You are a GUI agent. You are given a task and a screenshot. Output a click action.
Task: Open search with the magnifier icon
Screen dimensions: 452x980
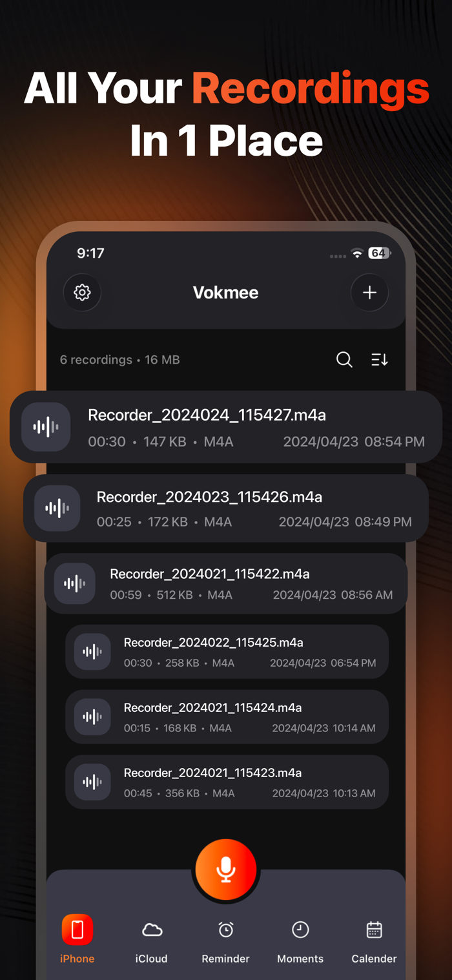click(345, 360)
